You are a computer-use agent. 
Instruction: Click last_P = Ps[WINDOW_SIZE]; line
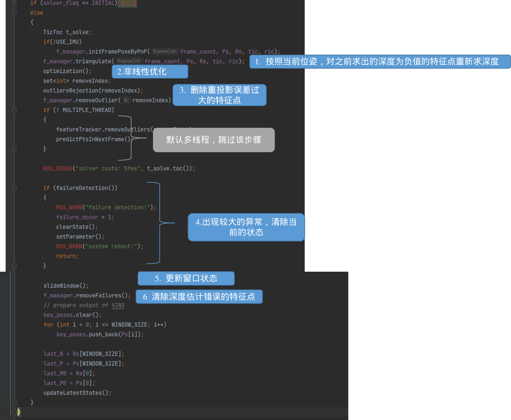click(x=84, y=364)
